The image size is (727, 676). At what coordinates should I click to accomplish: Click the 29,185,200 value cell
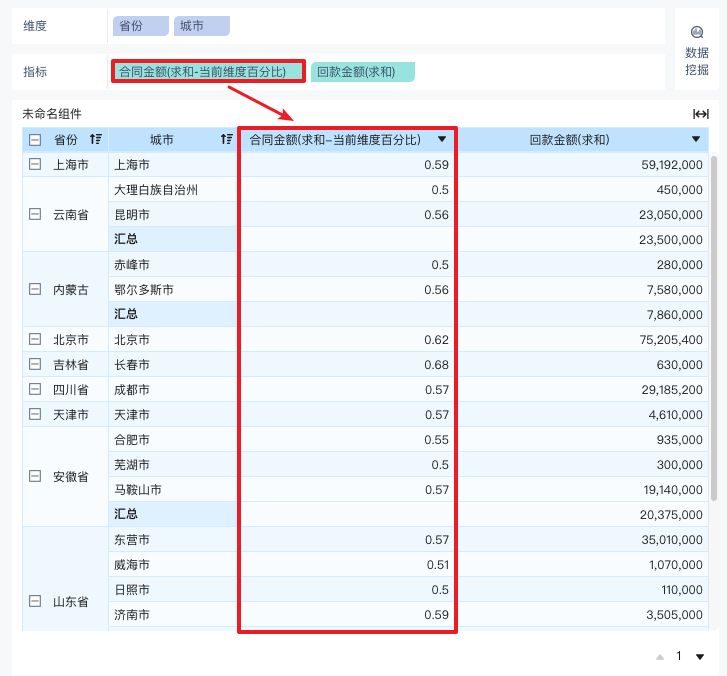[x=583, y=389]
